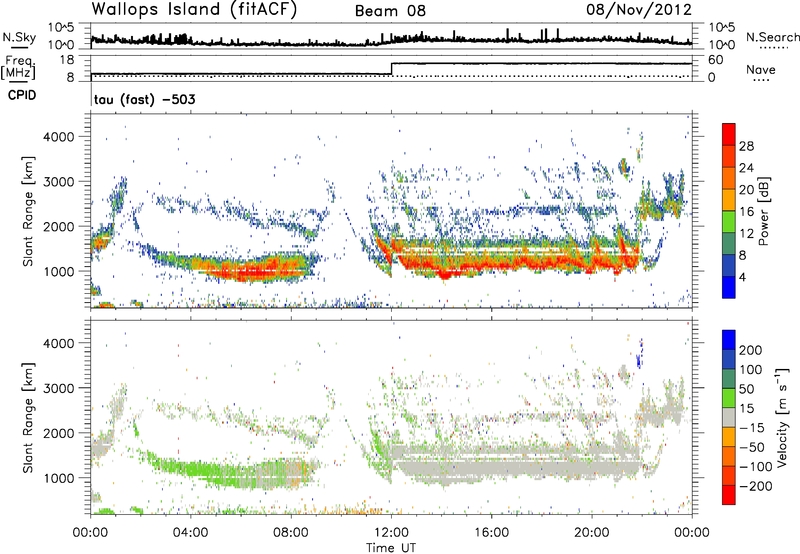Pick the bright blue bottom segment of the Power bar

tap(729, 287)
